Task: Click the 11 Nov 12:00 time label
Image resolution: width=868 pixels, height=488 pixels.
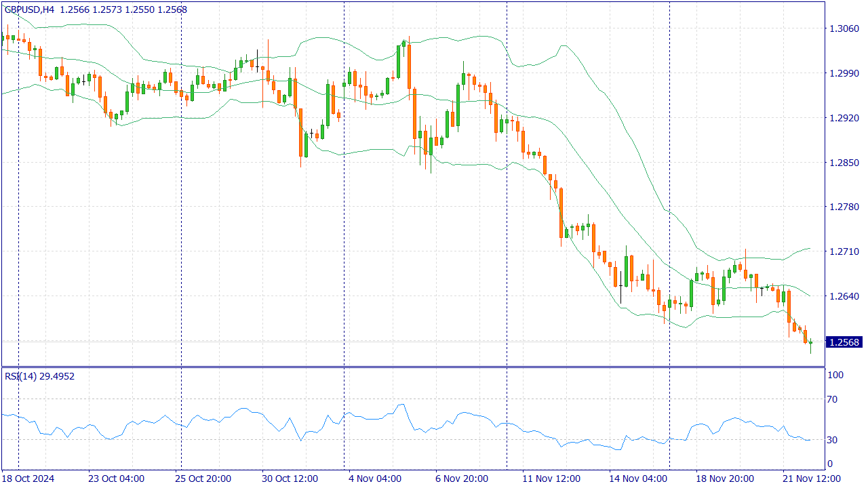Action: click(x=550, y=479)
